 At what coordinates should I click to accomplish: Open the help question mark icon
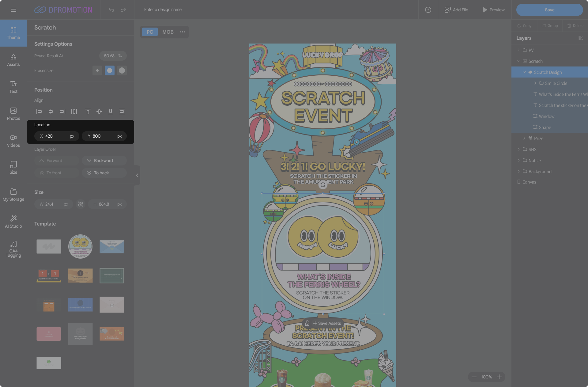click(x=428, y=10)
